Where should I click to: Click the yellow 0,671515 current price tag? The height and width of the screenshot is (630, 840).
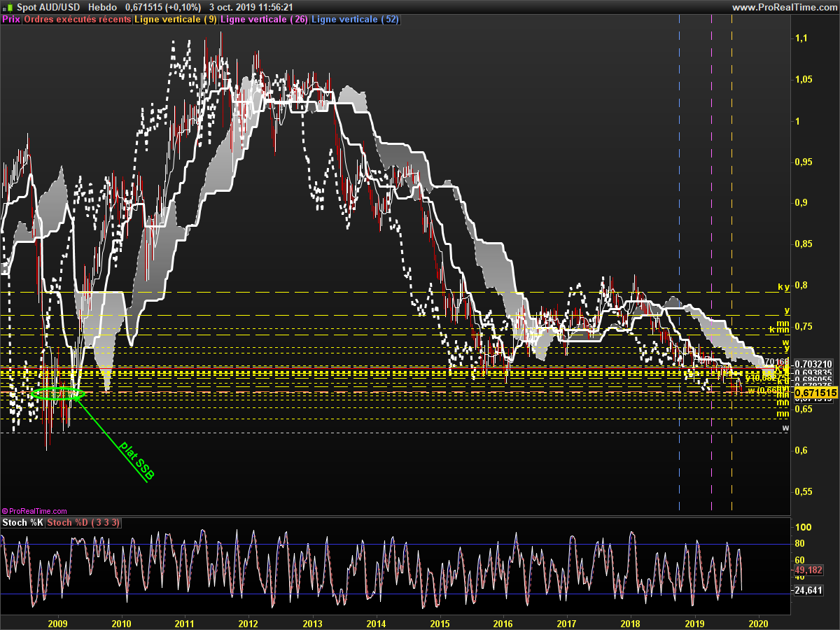pos(815,394)
